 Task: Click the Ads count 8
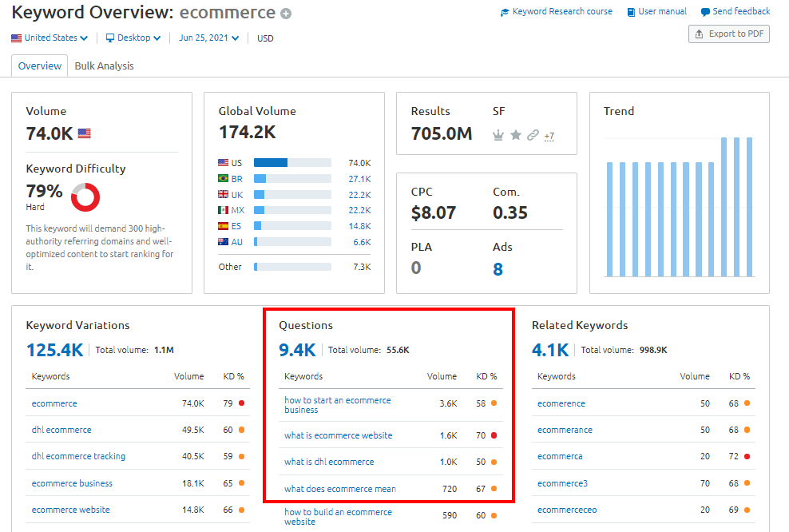[498, 269]
